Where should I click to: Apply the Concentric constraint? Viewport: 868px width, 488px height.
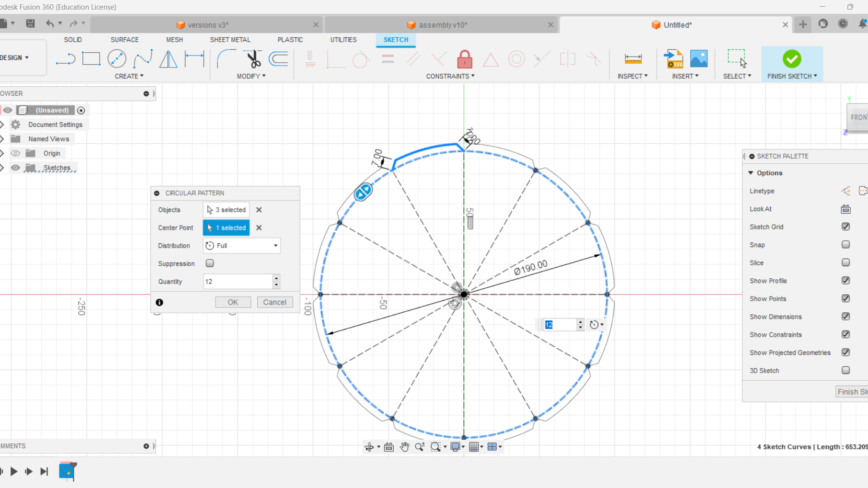pyautogui.click(x=516, y=59)
